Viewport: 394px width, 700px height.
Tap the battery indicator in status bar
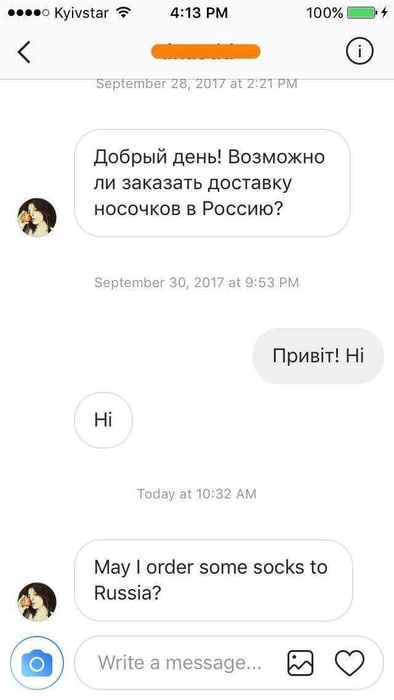click(362, 13)
